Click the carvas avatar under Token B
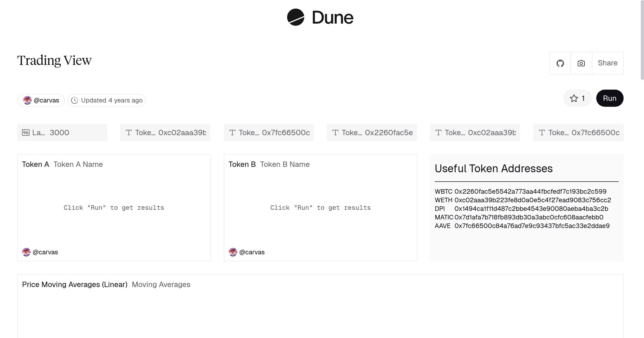Image resolution: width=644 pixels, height=338 pixels. click(x=233, y=252)
